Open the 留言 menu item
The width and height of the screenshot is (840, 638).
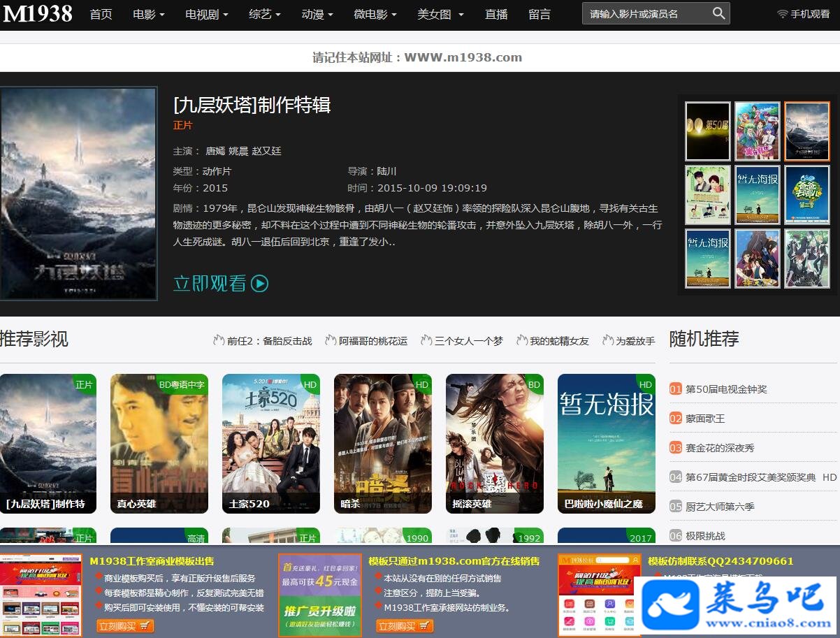click(x=540, y=14)
